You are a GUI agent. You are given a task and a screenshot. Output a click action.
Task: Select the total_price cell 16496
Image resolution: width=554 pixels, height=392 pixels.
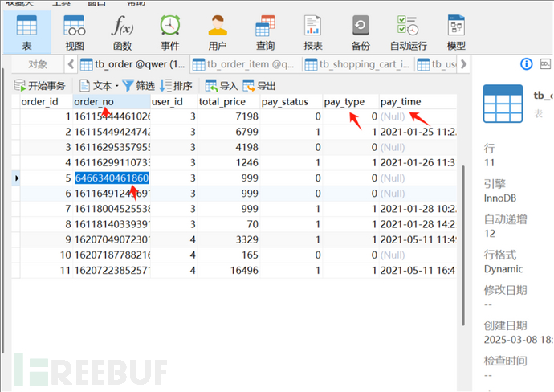coord(229,271)
